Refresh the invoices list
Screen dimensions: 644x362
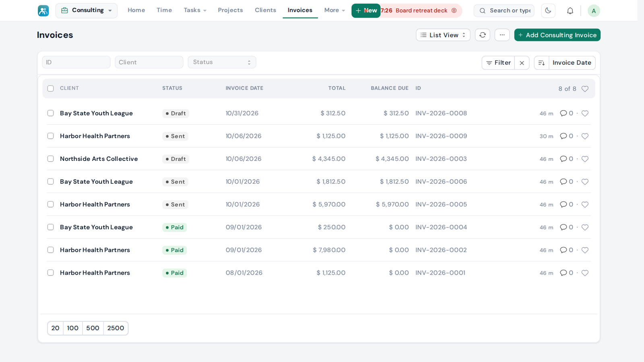pyautogui.click(x=482, y=35)
